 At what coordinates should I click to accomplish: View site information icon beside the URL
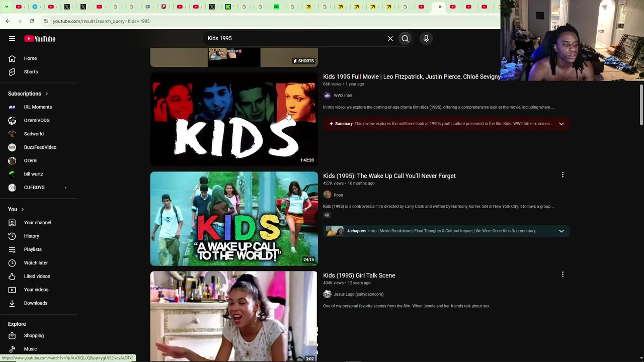(46, 21)
